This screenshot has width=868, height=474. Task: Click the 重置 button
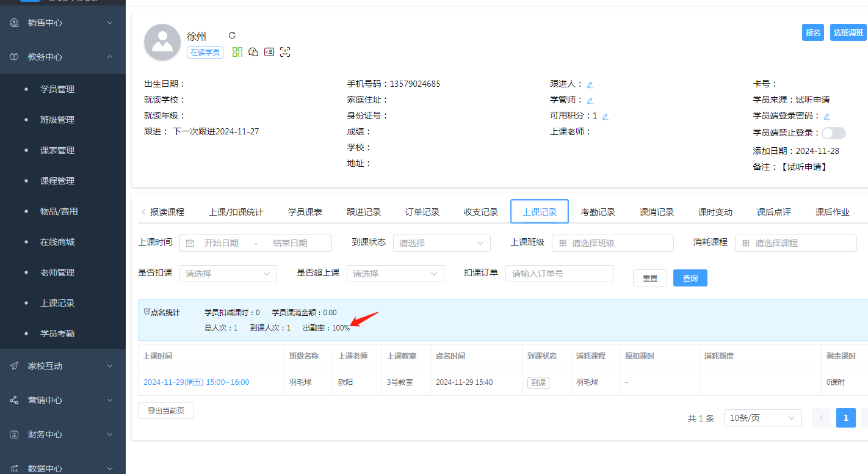(650, 278)
